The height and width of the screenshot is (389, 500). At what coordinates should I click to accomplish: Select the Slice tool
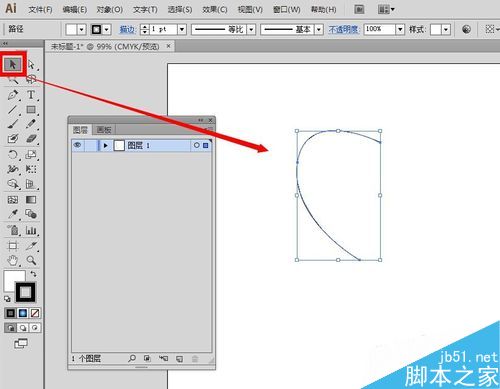pos(31,246)
